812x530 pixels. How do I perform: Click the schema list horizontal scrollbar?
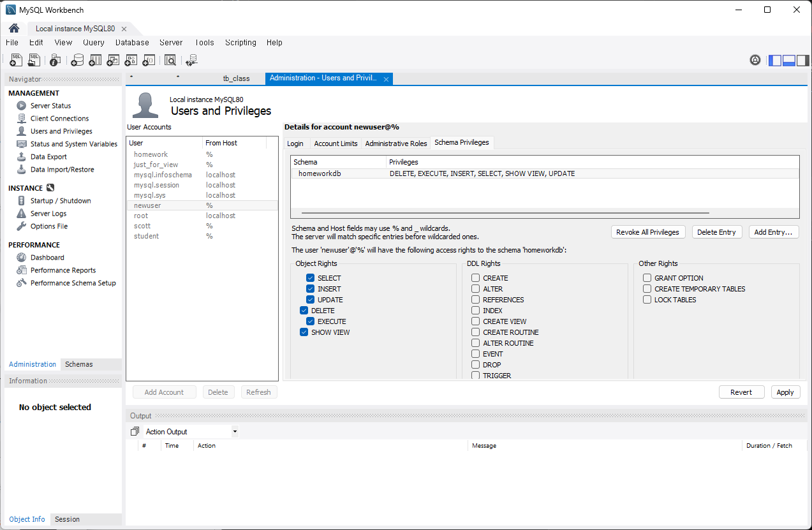(505, 213)
